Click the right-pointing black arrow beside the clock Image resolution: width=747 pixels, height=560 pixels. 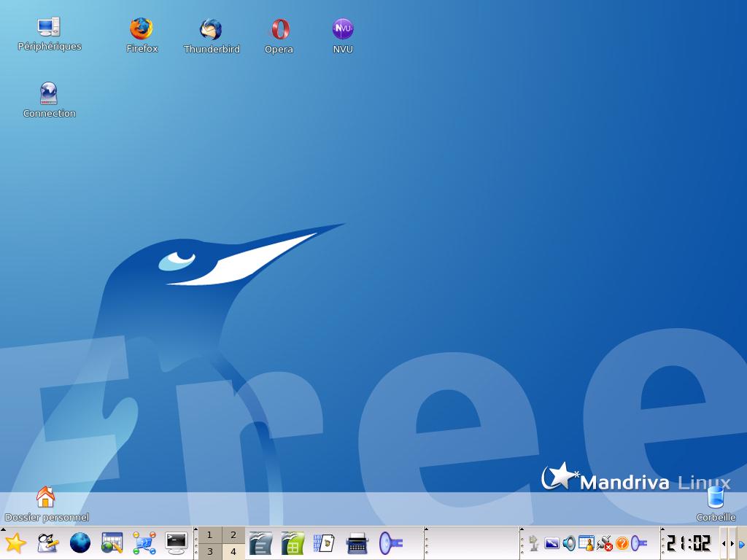(732, 543)
